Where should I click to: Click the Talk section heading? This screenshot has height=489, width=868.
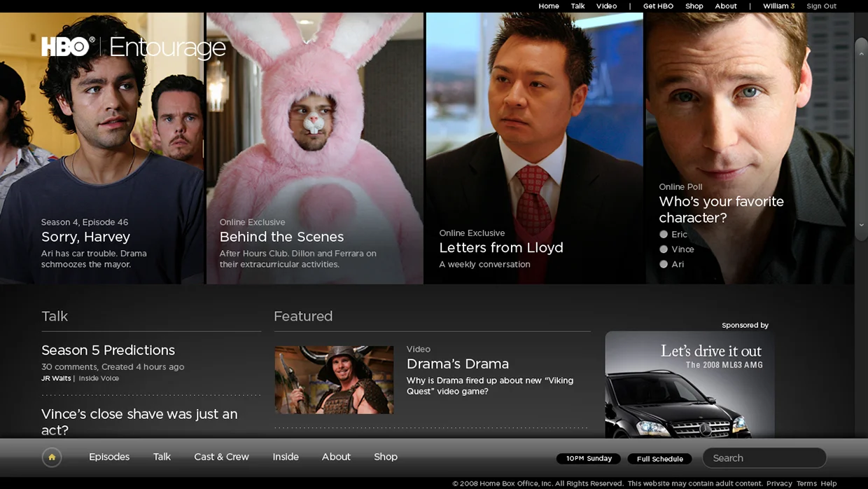[x=55, y=316]
